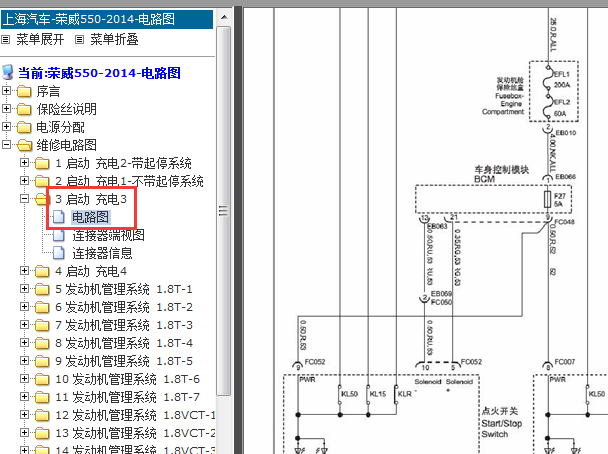
Task: Click the 菜单展开 expand-all button
Action: [33, 40]
